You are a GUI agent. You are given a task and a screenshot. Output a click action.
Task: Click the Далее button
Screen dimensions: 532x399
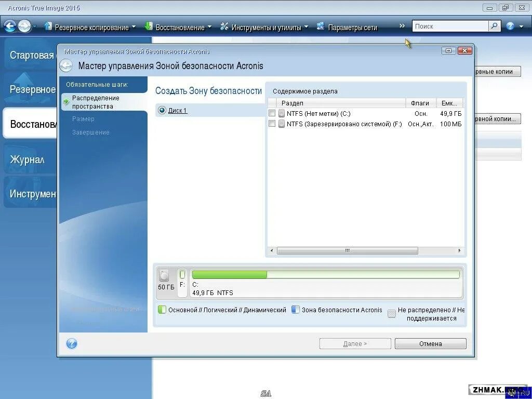[x=355, y=343]
